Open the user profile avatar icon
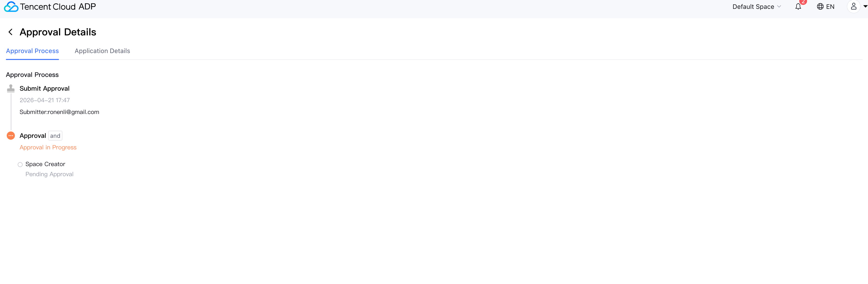This screenshot has height=284, width=868. click(x=854, y=6)
